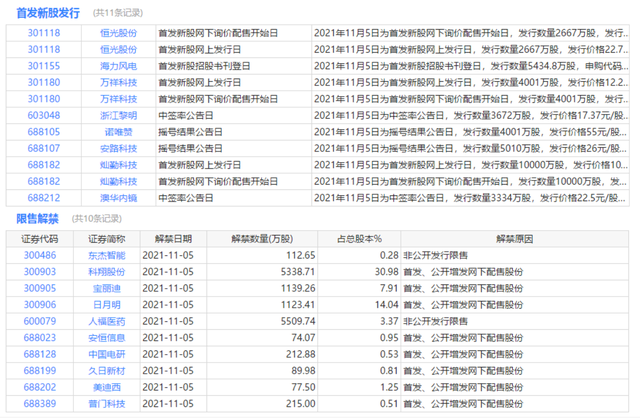Click the 首发新股发行 section heading
The image size is (640, 418).
click(x=48, y=13)
